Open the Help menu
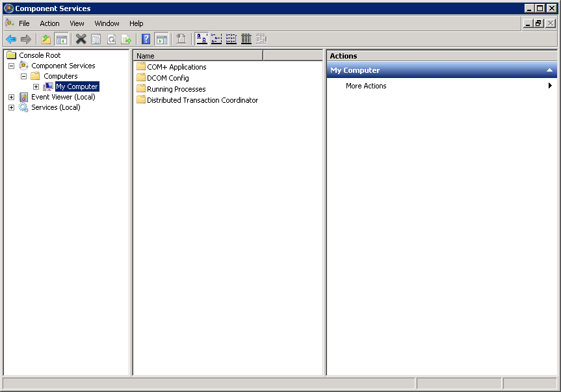The height and width of the screenshot is (392, 561). tap(137, 23)
